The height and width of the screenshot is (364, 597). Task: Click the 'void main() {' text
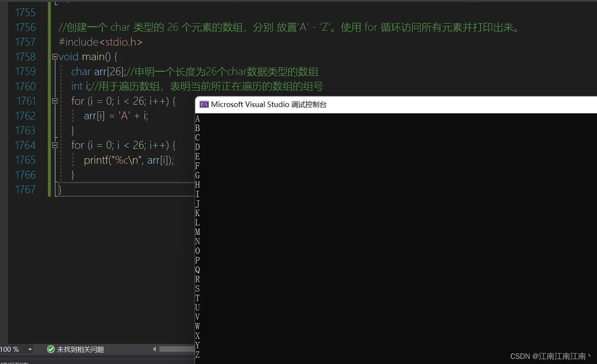(88, 57)
